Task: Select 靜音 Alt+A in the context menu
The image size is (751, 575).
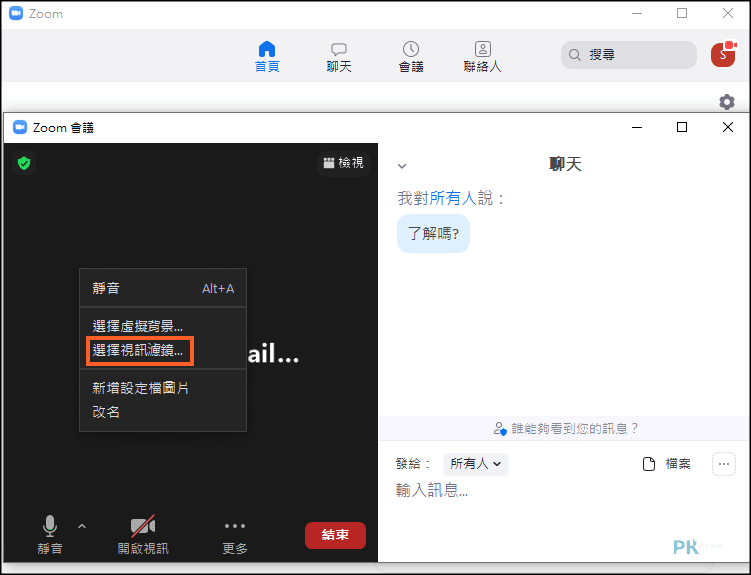Action: click(x=163, y=288)
